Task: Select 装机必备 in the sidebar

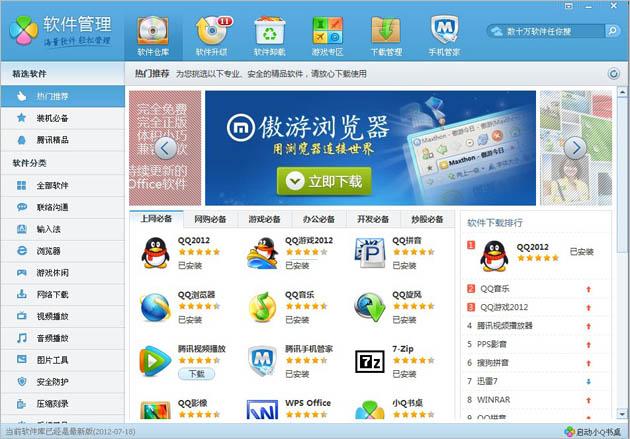Action: [x=63, y=118]
